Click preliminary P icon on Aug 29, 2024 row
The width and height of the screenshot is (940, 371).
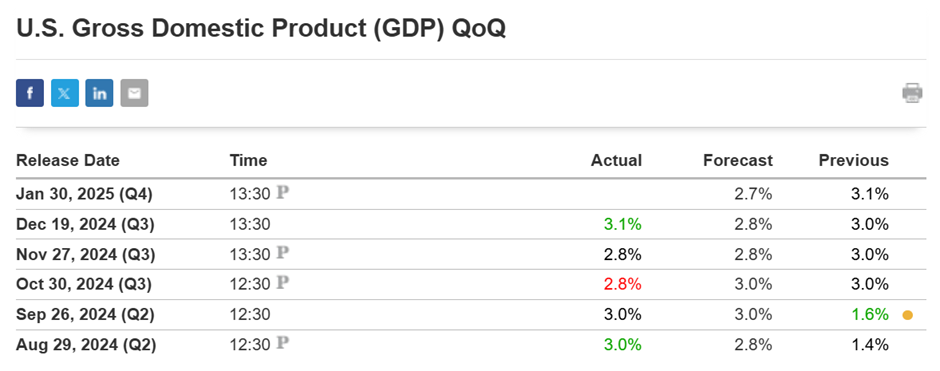(x=283, y=344)
